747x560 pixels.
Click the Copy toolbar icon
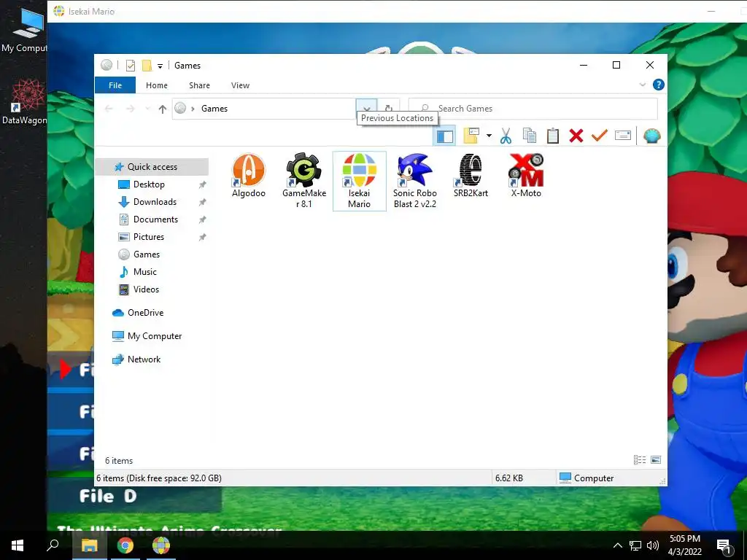point(530,136)
